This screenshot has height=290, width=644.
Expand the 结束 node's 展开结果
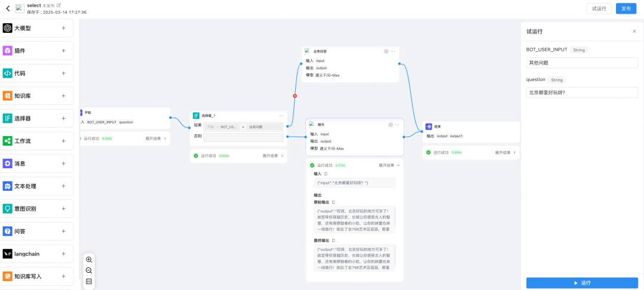[505, 152]
